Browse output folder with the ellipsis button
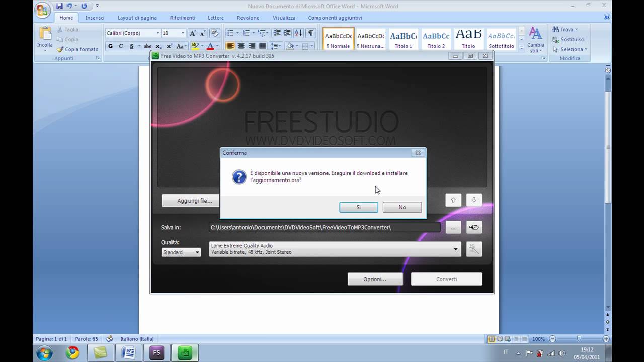 453,227
